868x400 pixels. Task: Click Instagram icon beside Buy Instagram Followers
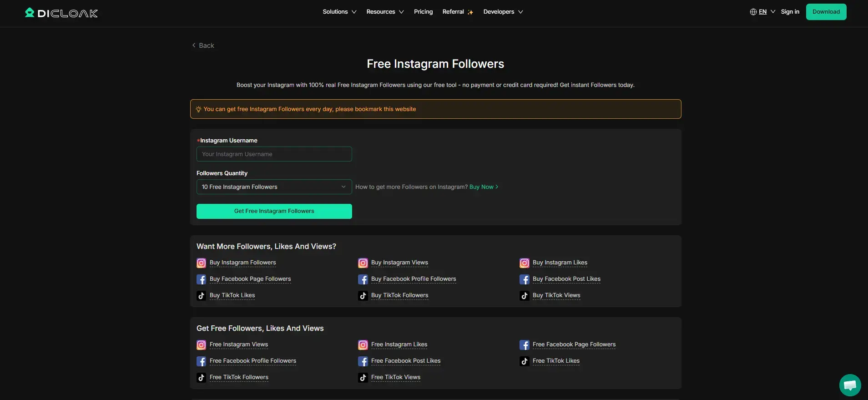pos(201,263)
